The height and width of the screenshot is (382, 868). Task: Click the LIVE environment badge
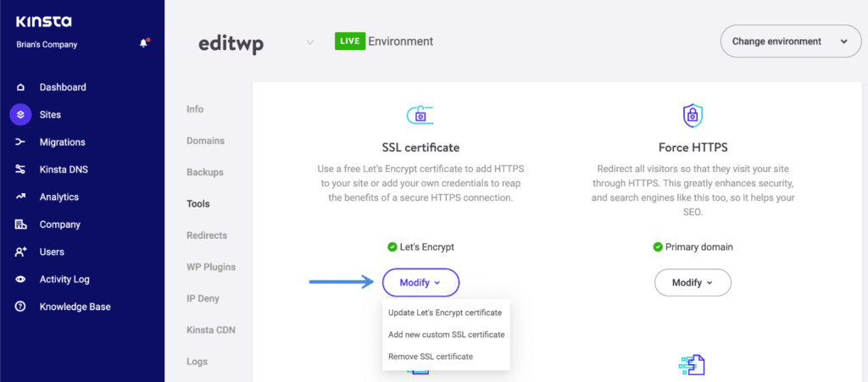(350, 41)
